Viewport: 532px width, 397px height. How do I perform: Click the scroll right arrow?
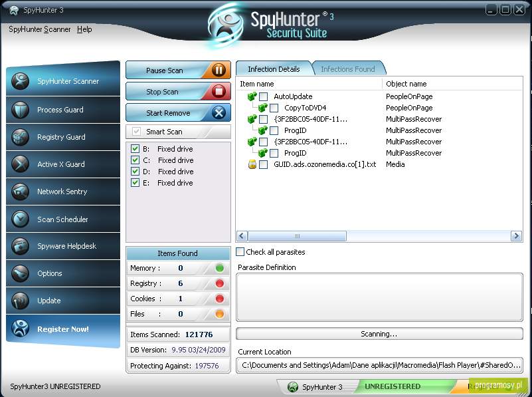[516, 235]
